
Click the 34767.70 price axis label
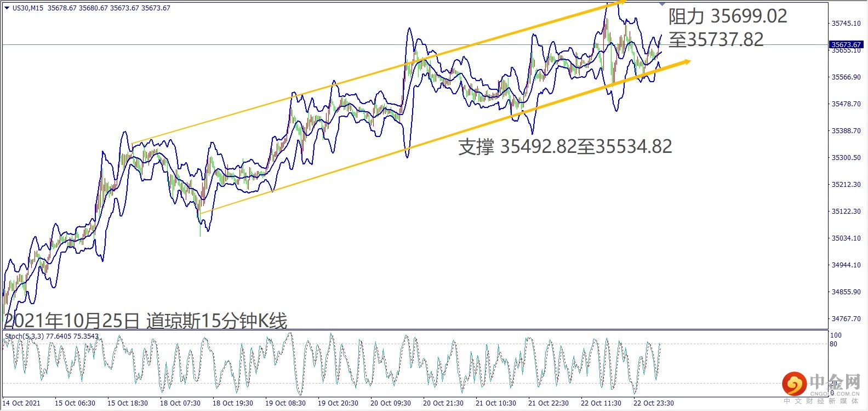point(846,319)
